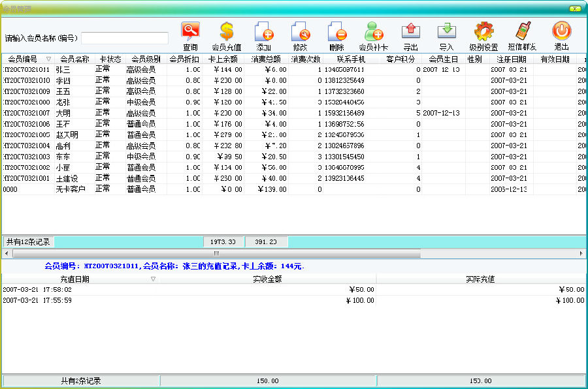The width and height of the screenshot is (588, 389).
Task: Click the 导出 export icon
Action: 411,37
